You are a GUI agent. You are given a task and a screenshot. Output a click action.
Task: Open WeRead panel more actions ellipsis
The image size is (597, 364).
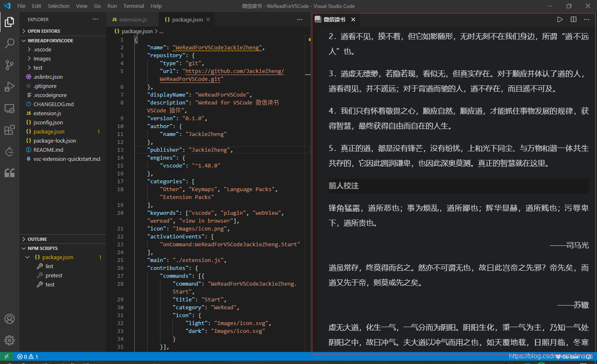coord(587,19)
